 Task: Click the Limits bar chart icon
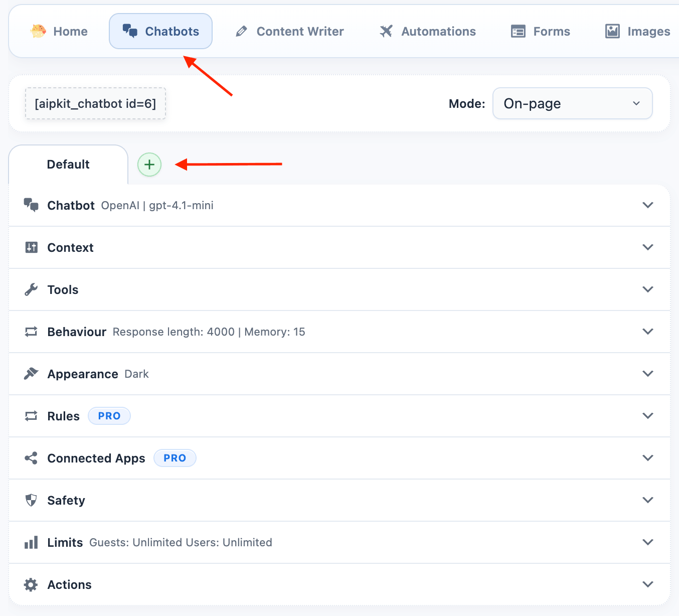[31, 542]
